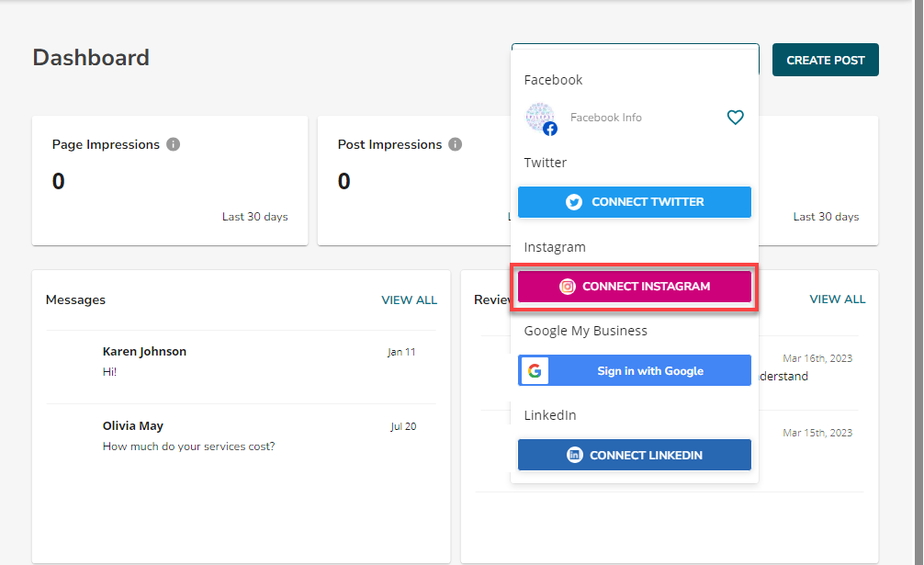Select the Facebook Info account entry
Screen dimensions: 924x565
[635, 118]
